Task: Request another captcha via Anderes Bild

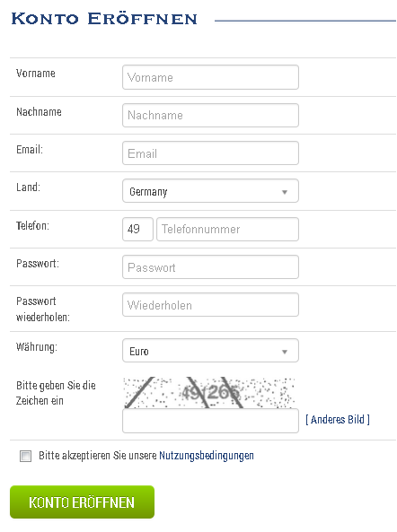Action: click(x=338, y=420)
